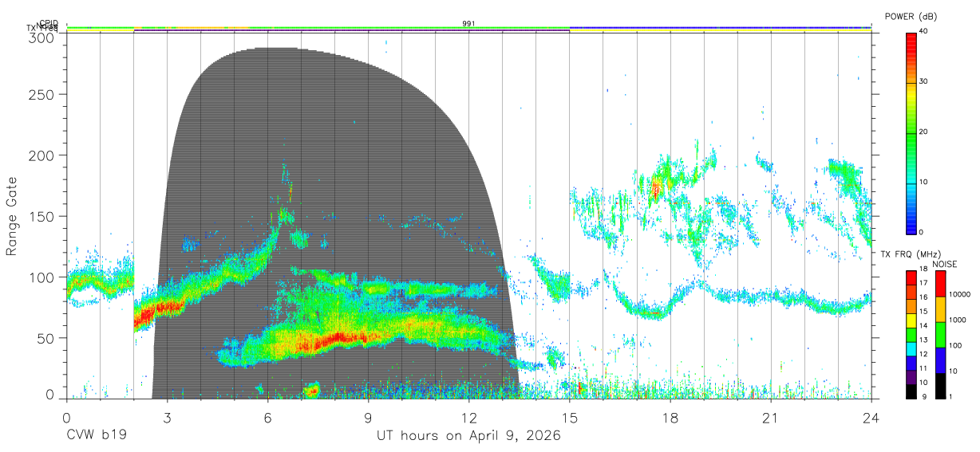
Task: Click the x-axis tick label '9' under the plot
Action: pos(368,418)
